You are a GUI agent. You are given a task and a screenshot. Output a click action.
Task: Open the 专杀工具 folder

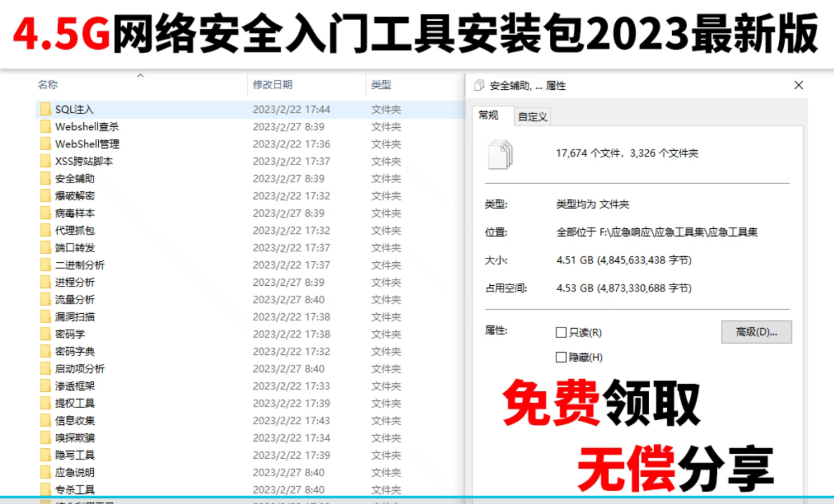[75, 489]
